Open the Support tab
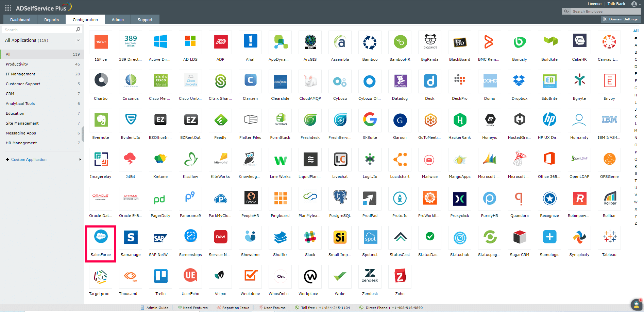 click(x=145, y=20)
